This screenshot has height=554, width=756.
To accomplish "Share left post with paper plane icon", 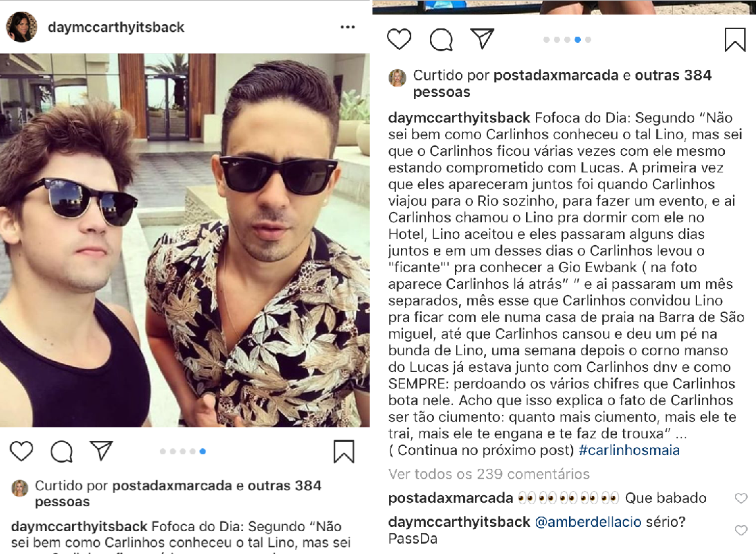I will (x=101, y=450).
